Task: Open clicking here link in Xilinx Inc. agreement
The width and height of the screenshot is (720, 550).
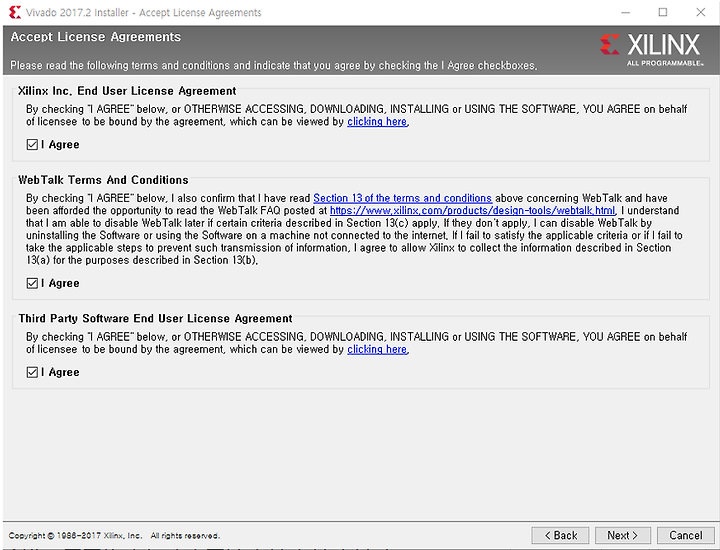Action: tap(377, 122)
